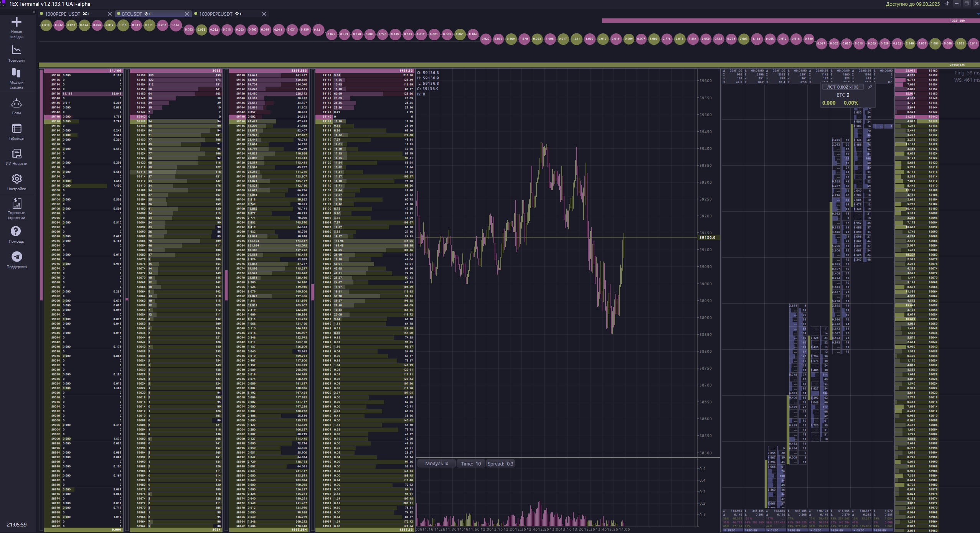Click the Модуль Ix button
The height and width of the screenshot is (533, 980).
click(436, 464)
